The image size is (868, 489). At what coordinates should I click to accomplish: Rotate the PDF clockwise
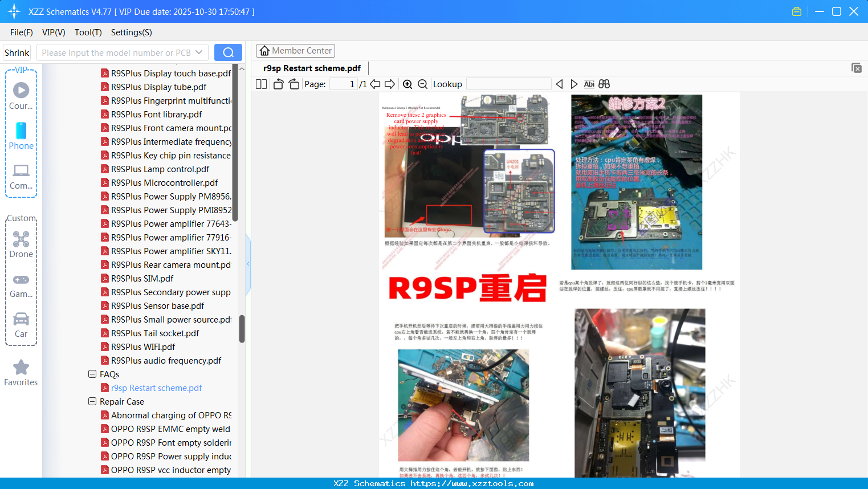[294, 84]
